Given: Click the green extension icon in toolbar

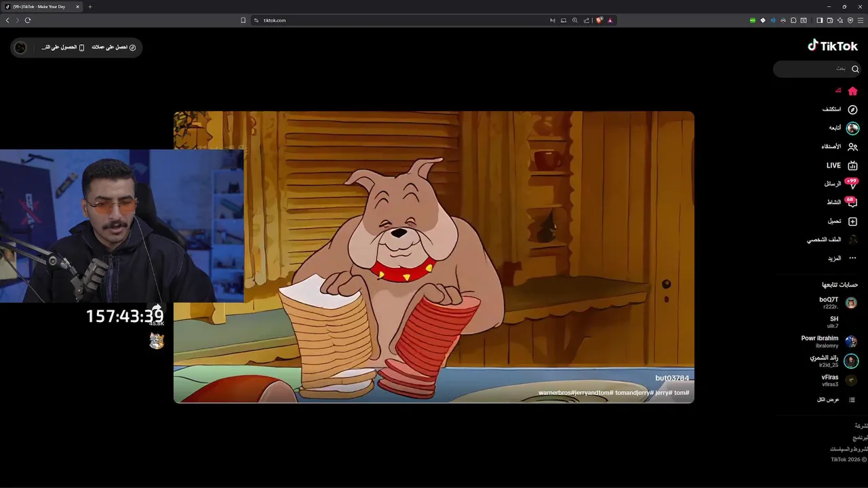Looking at the screenshot, I should coord(753,20).
